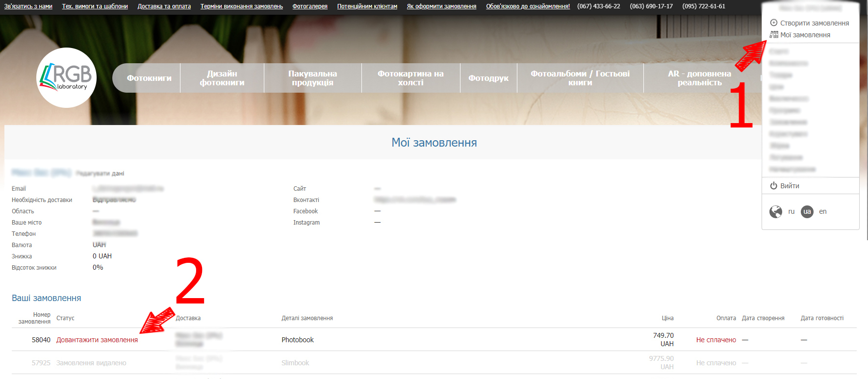
Task: Click the Мої замовлення folders icon
Action: point(774,35)
